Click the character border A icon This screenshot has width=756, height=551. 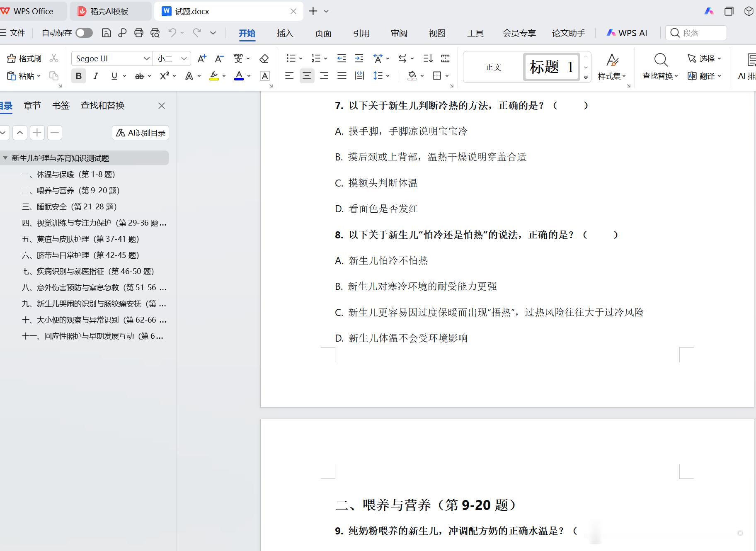tap(265, 76)
